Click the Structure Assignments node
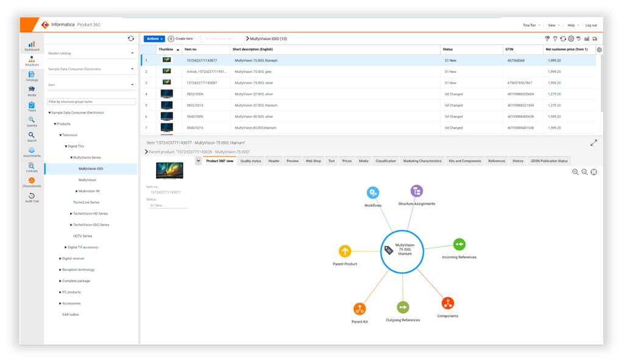The image size is (624, 364). tap(417, 191)
